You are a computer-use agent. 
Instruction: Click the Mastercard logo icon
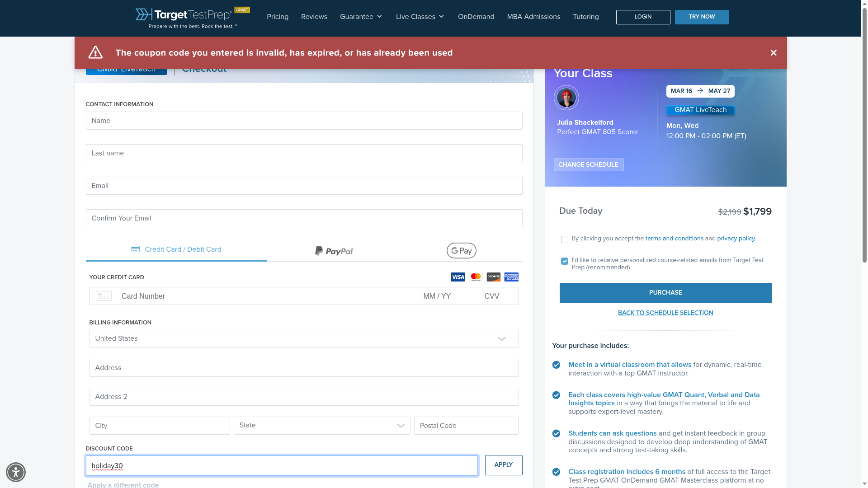(x=476, y=277)
